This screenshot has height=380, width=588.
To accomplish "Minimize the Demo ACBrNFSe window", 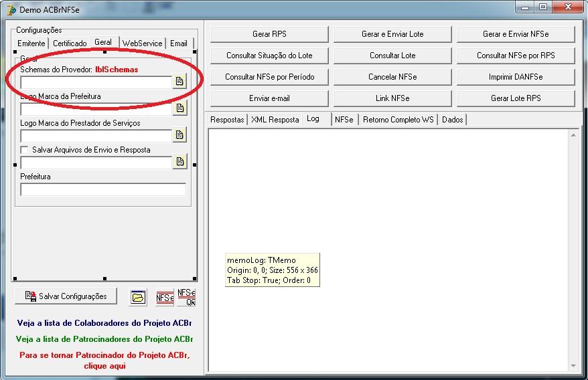I will click(525, 7).
